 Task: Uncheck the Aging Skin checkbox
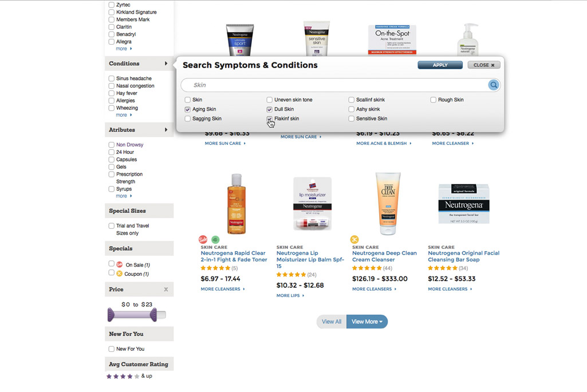pyautogui.click(x=188, y=109)
